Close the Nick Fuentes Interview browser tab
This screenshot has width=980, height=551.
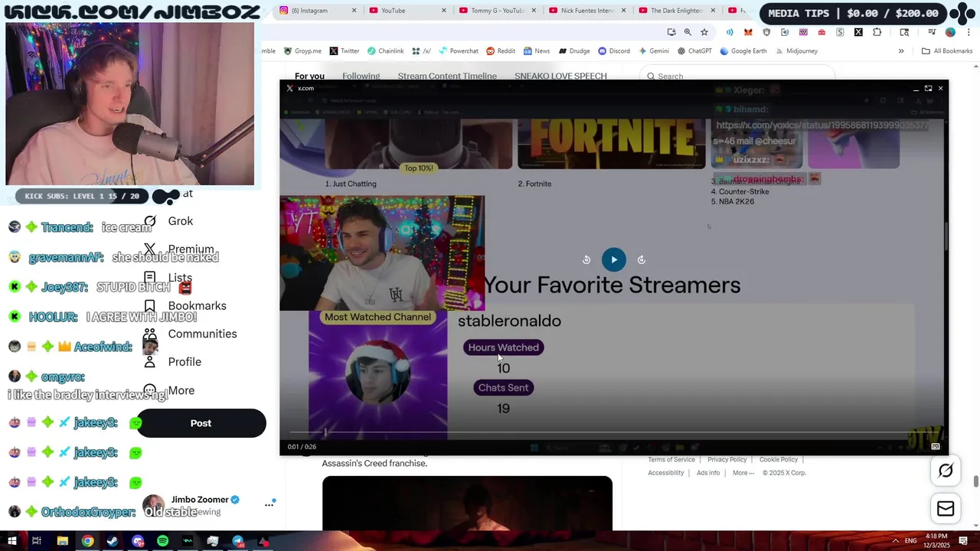(624, 10)
